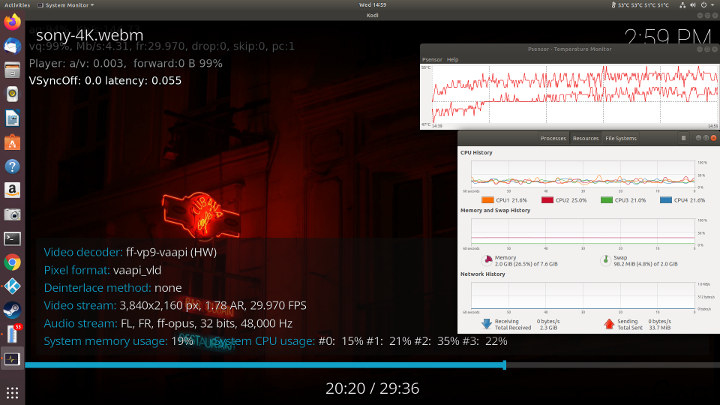Open the Psensor dock icon with red badge
Image resolution: width=720 pixels, height=405 pixels.
click(12, 334)
